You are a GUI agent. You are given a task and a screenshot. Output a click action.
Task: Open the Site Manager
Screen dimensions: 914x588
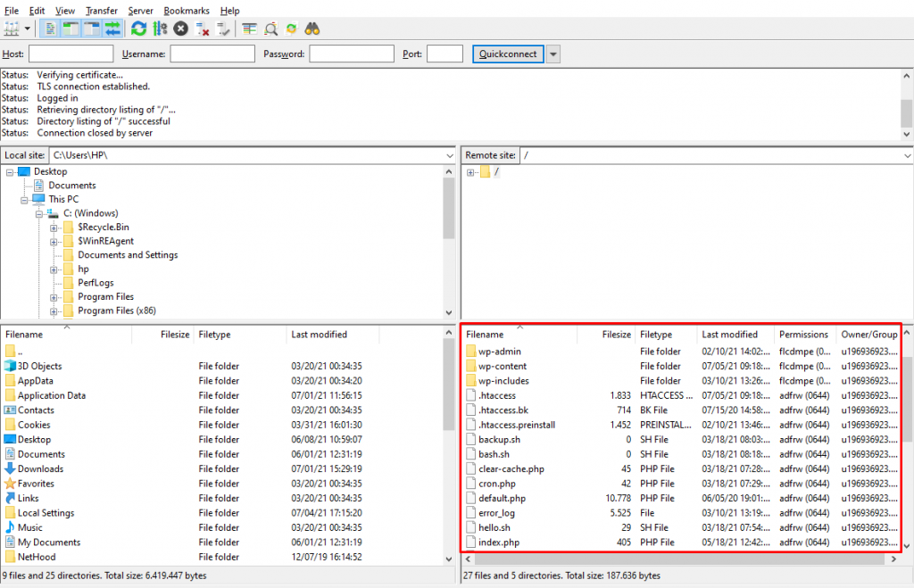9,28
